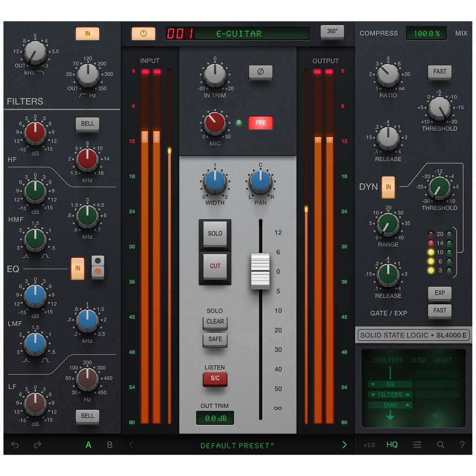Switch to preset slot B
This screenshot has width=476, height=476.
(110, 445)
